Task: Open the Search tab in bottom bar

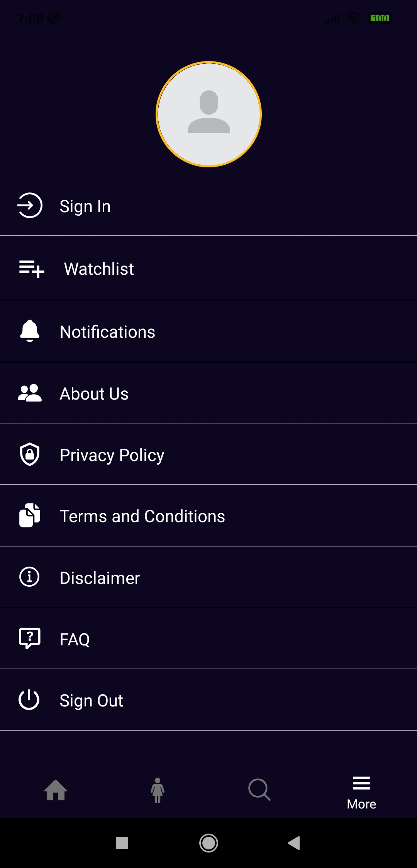Action: pyautogui.click(x=259, y=790)
